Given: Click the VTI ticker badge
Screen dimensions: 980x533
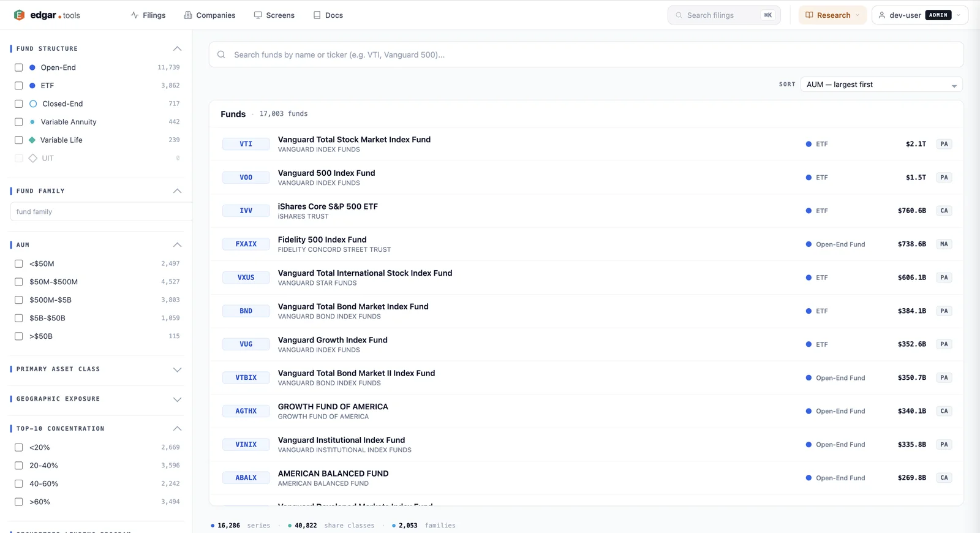Looking at the screenshot, I should point(246,144).
